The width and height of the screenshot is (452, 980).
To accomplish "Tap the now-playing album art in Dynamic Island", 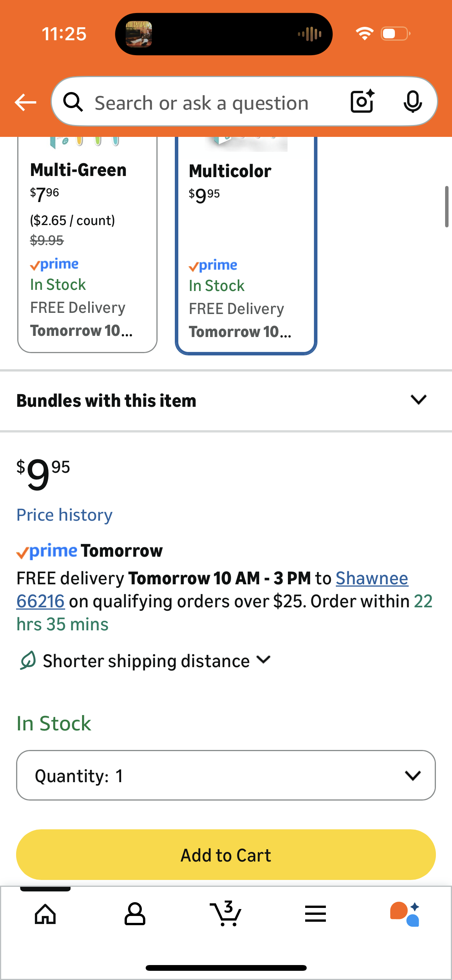I will [139, 34].
